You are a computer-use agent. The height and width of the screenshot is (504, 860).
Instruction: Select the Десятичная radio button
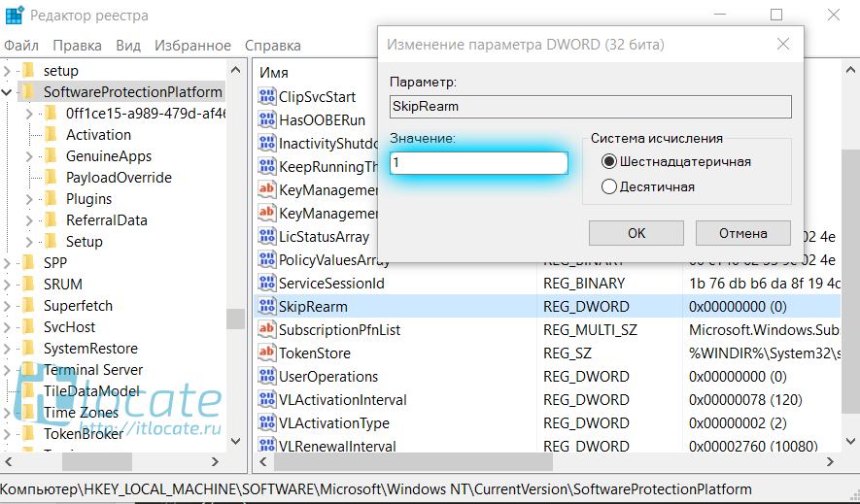click(x=609, y=186)
